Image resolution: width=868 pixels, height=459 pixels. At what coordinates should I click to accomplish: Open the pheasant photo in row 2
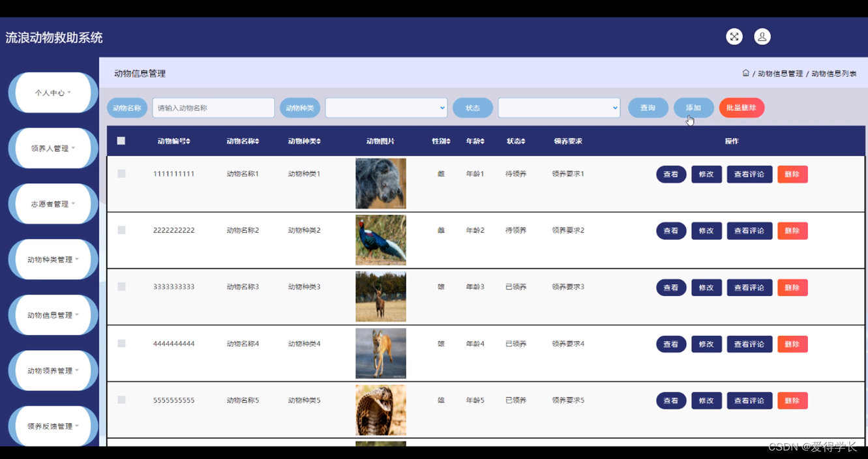point(381,240)
